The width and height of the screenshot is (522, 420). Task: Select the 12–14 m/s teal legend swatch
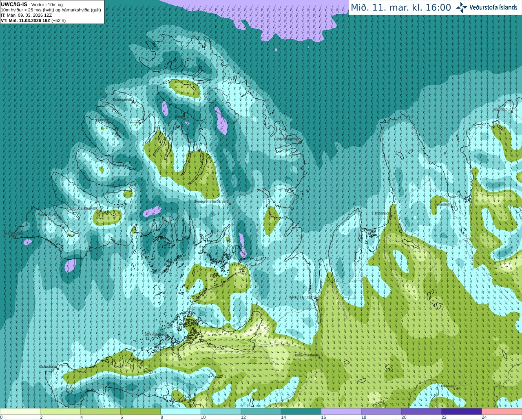point(261,411)
